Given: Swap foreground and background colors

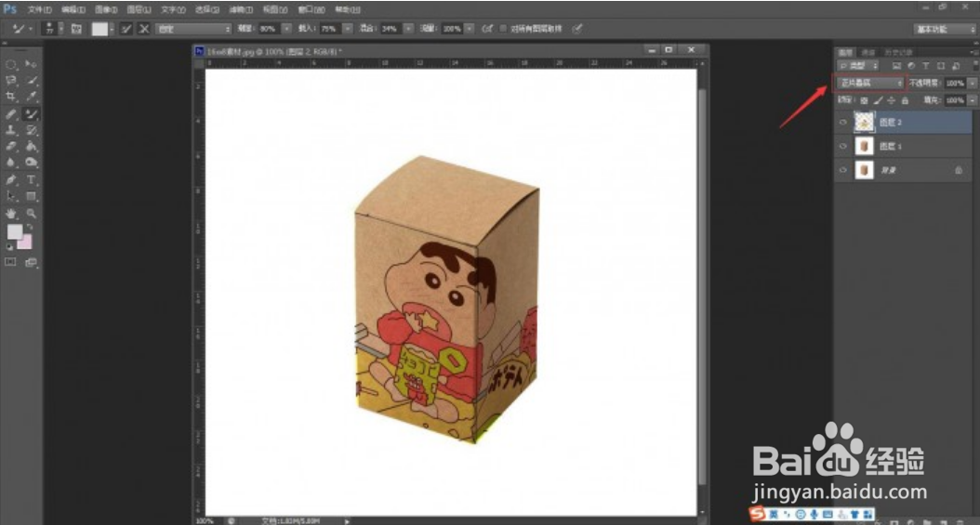Looking at the screenshot, I should click(29, 228).
